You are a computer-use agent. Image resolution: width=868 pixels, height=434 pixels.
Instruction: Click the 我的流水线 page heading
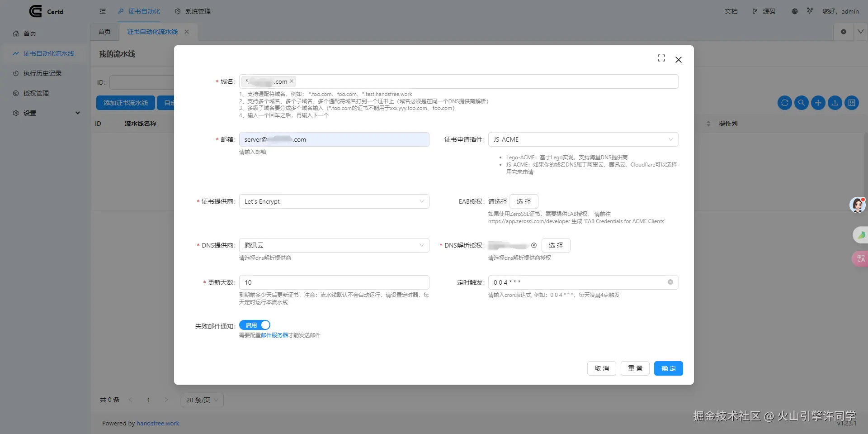(117, 54)
